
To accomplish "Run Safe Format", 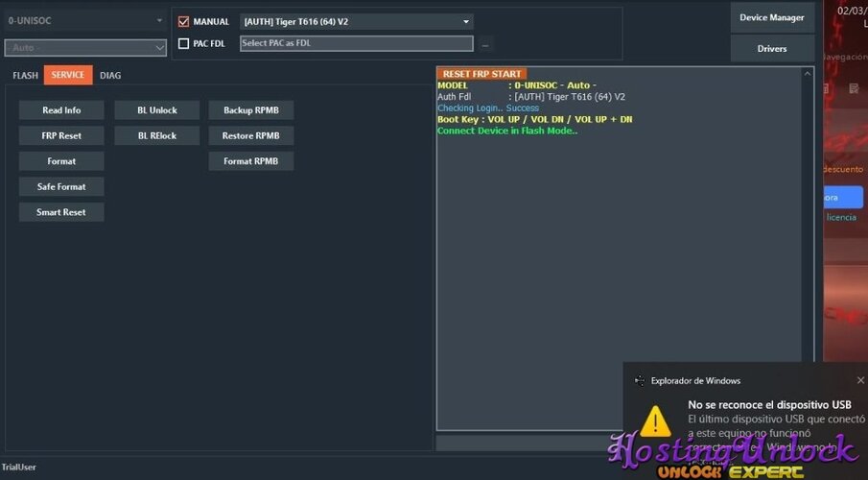I will (61, 187).
